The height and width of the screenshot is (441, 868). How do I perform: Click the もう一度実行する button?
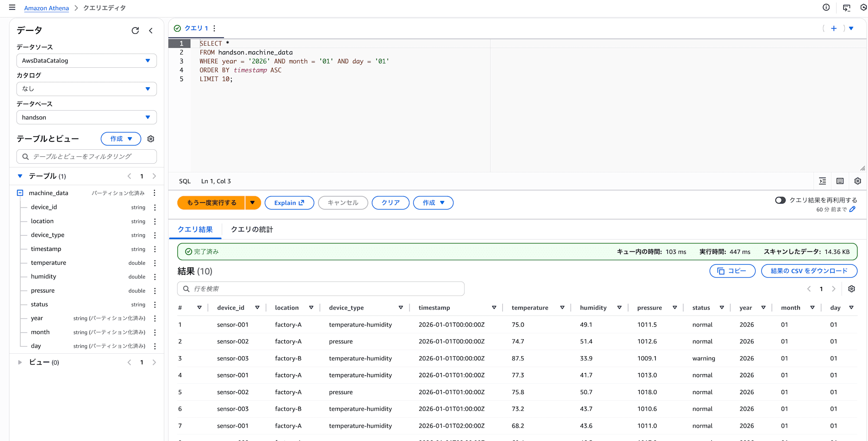tap(211, 203)
